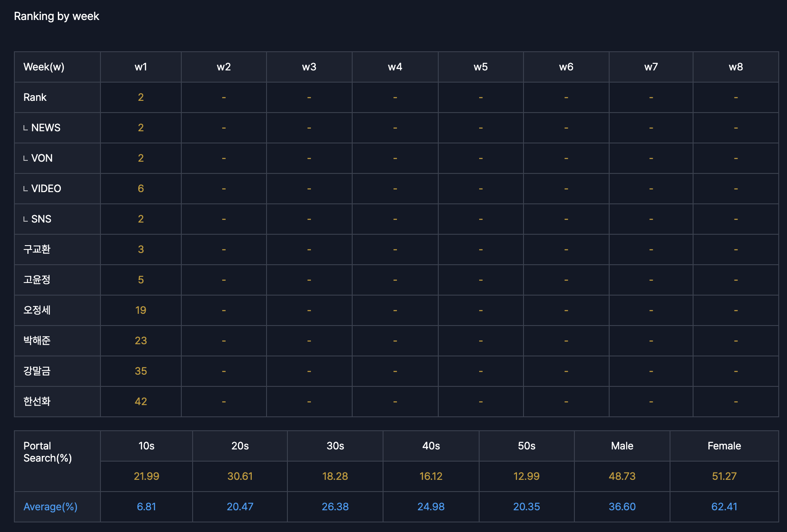Click the name 한선화
Screen dimensions: 787x532
pyautogui.click(x=37, y=402)
